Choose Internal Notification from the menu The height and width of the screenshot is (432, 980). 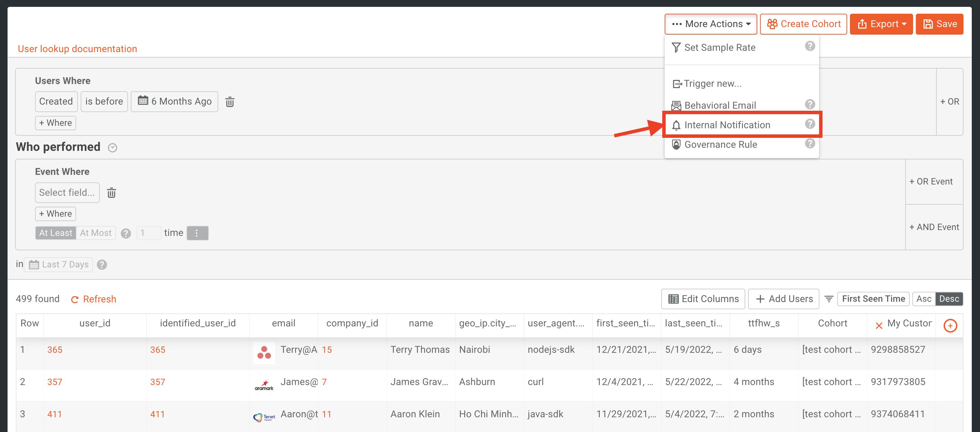(741, 125)
